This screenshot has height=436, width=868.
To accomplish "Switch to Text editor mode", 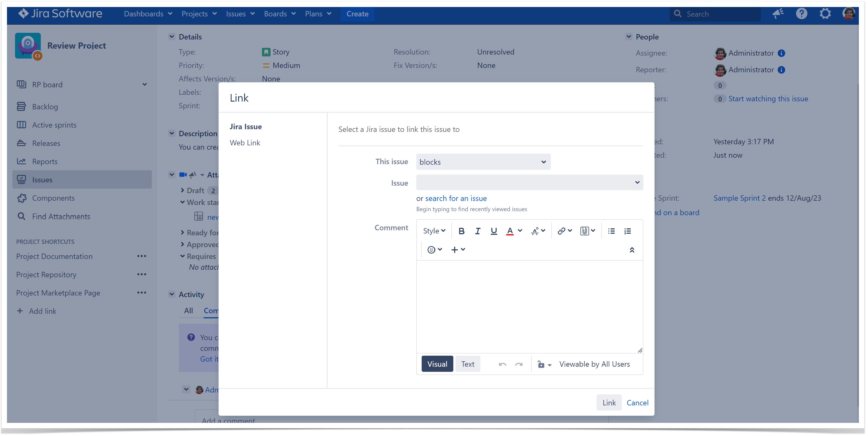I will [x=468, y=364].
